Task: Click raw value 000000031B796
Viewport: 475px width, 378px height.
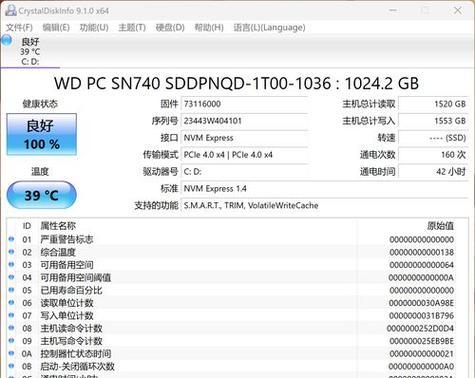Action: (x=421, y=316)
